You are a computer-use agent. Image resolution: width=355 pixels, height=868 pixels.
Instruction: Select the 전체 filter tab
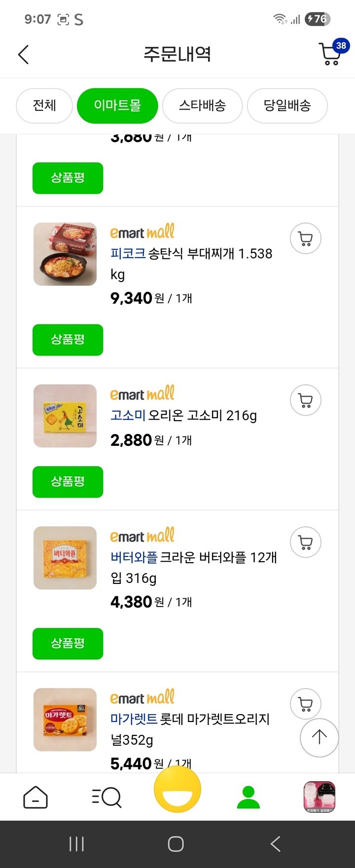pyautogui.click(x=44, y=106)
